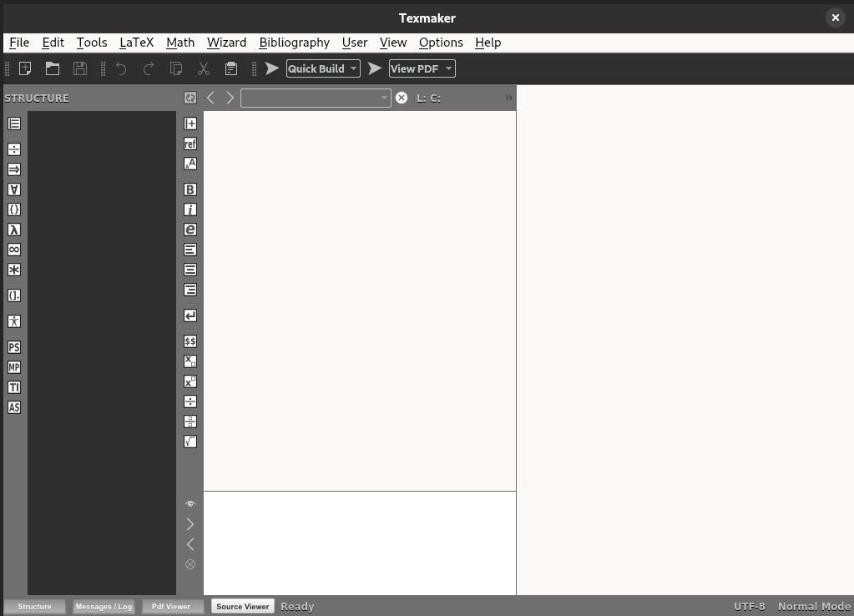The width and height of the screenshot is (854, 616).
Task: Click the ref label icon
Action: click(x=190, y=144)
